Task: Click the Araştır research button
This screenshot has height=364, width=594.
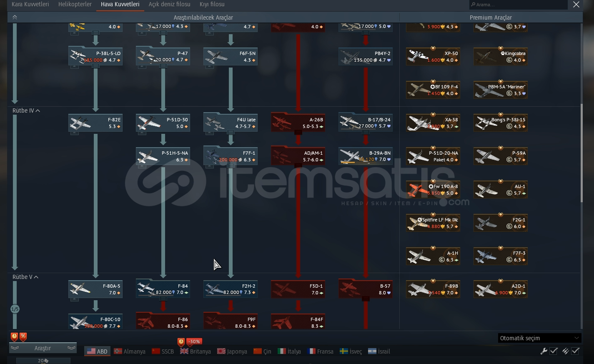Action: coord(43,348)
